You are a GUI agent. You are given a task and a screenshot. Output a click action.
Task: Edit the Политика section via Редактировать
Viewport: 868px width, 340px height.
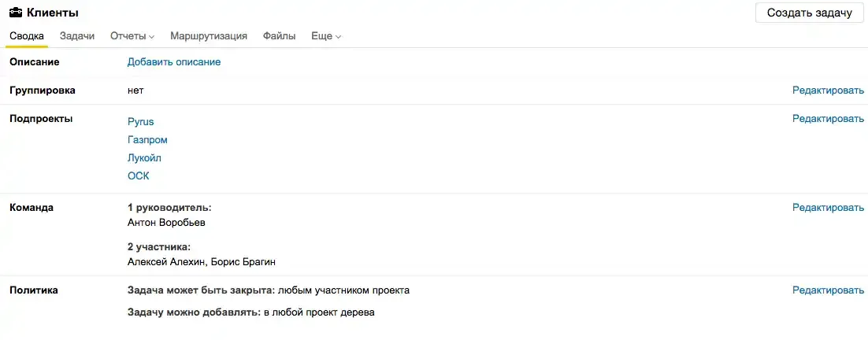tap(828, 290)
